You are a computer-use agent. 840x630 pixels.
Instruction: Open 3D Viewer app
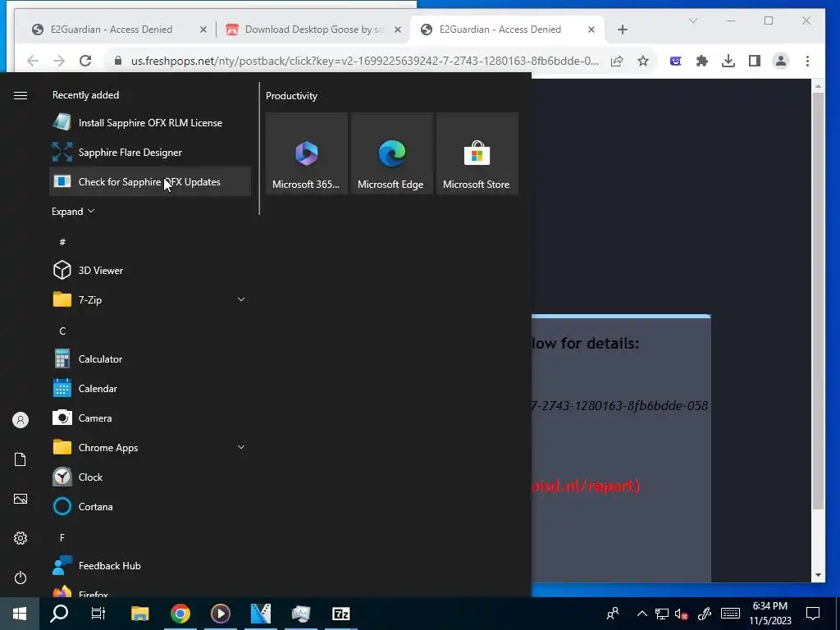[x=150, y=270]
